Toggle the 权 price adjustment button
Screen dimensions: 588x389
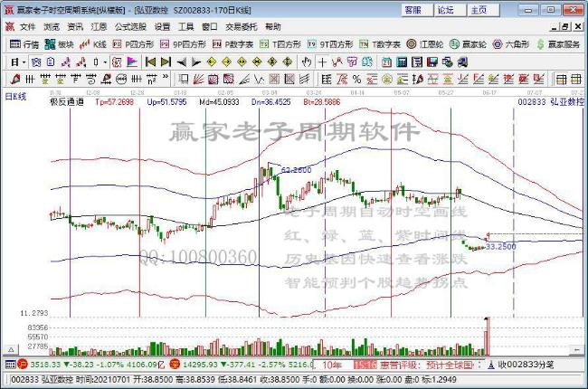(x=117, y=62)
